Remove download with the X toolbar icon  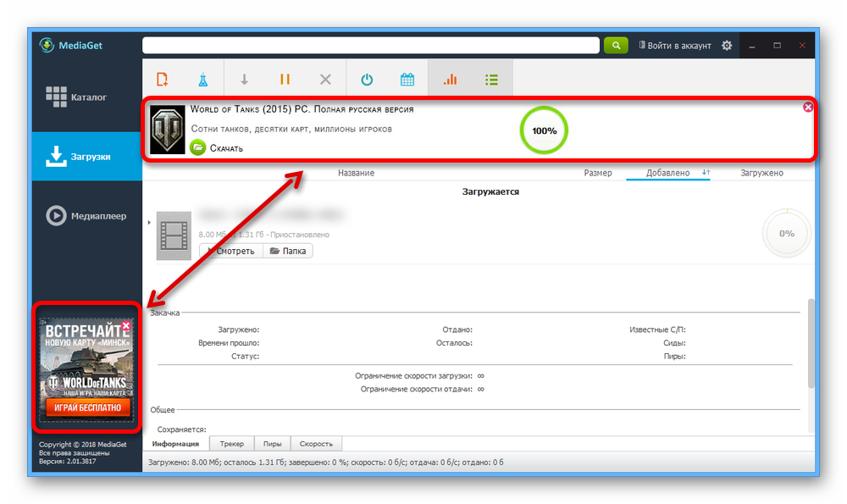325,79
